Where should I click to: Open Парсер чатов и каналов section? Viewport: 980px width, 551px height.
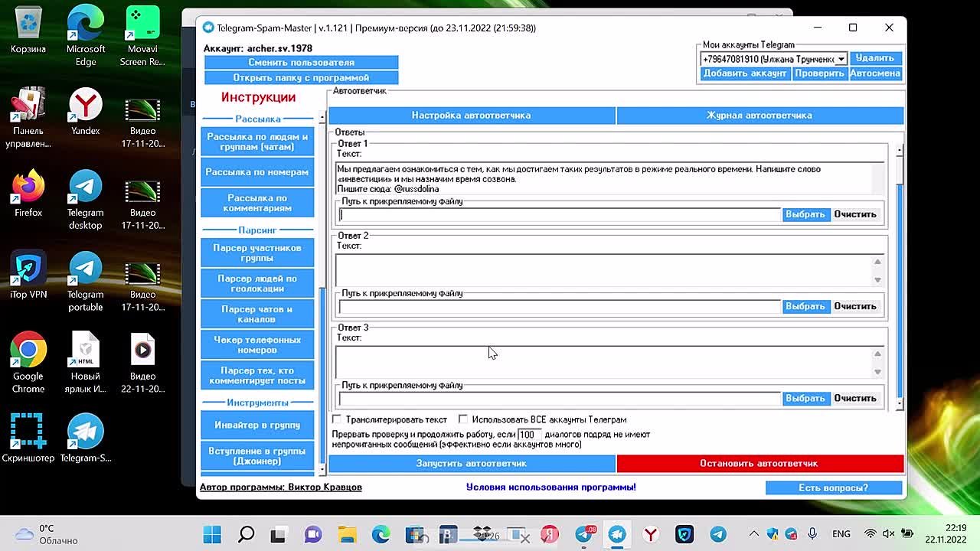(x=257, y=314)
